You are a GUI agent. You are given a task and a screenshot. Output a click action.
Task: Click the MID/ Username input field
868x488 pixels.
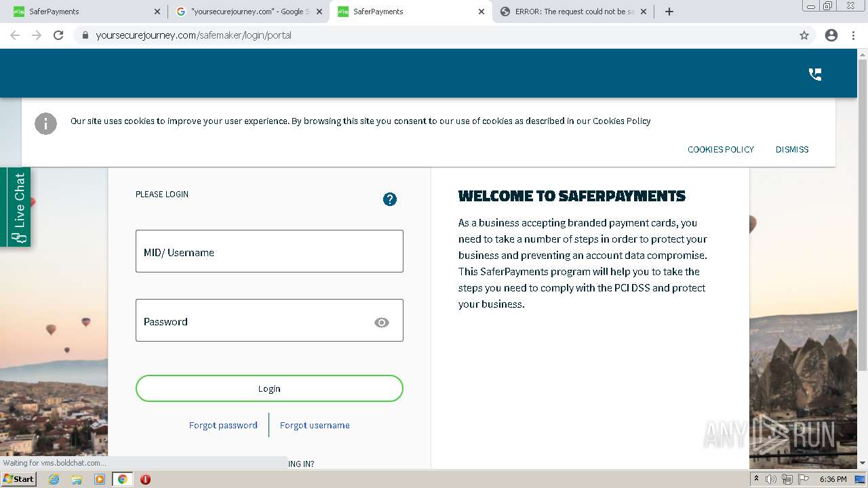pos(269,251)
